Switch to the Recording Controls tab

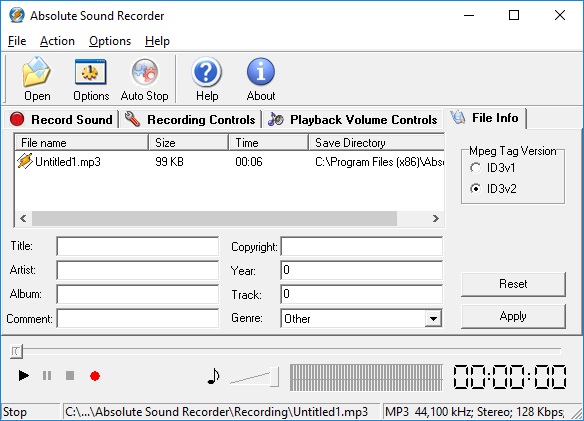click(x=190, y=120)
